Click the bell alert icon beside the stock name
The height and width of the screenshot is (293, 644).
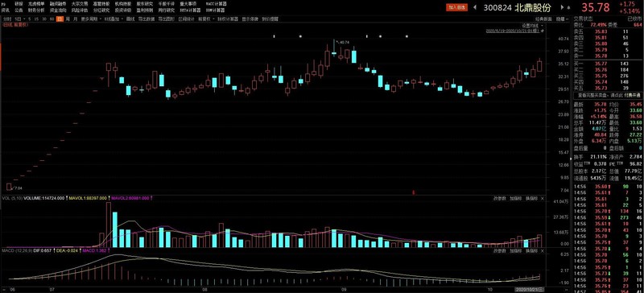(568, 7)
